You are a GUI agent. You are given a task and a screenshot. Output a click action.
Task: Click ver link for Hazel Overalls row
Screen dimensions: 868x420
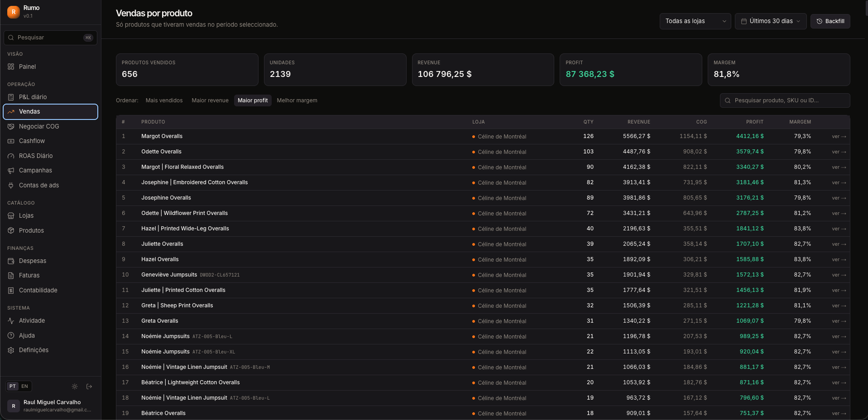pos(839,260)
